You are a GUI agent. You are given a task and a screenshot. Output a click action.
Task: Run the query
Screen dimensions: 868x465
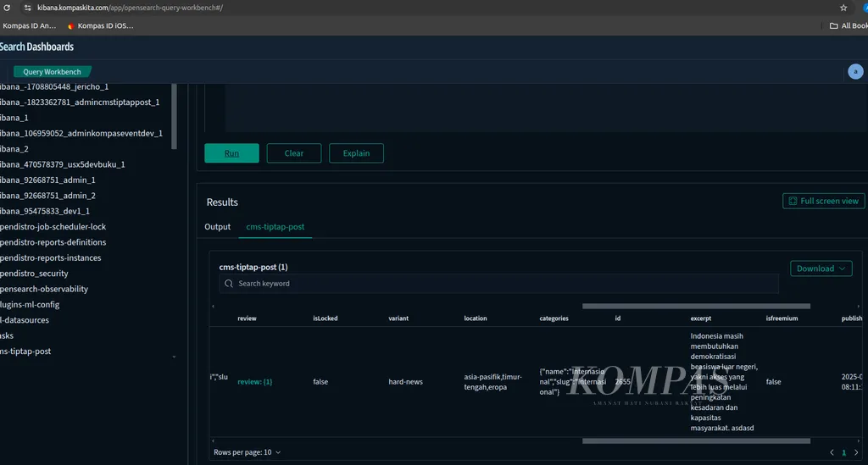pyautogui.click(x=231, y=153)
